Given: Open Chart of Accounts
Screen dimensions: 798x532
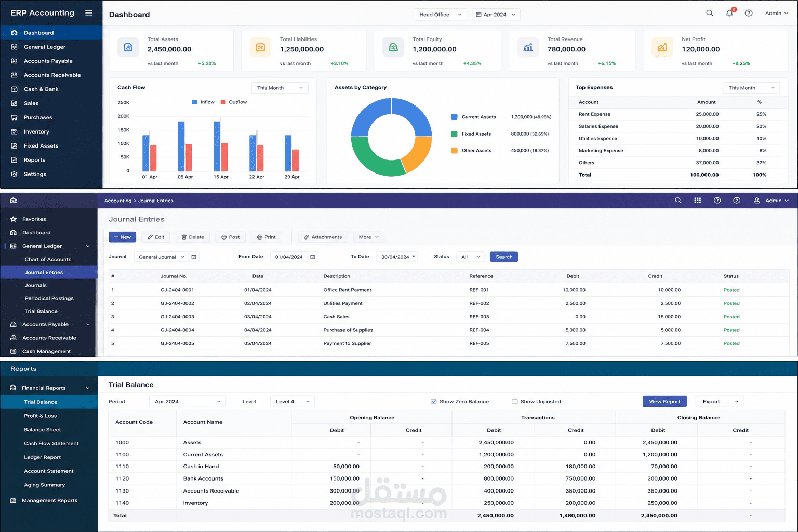Looking at the screenshot, I should 48,259.
